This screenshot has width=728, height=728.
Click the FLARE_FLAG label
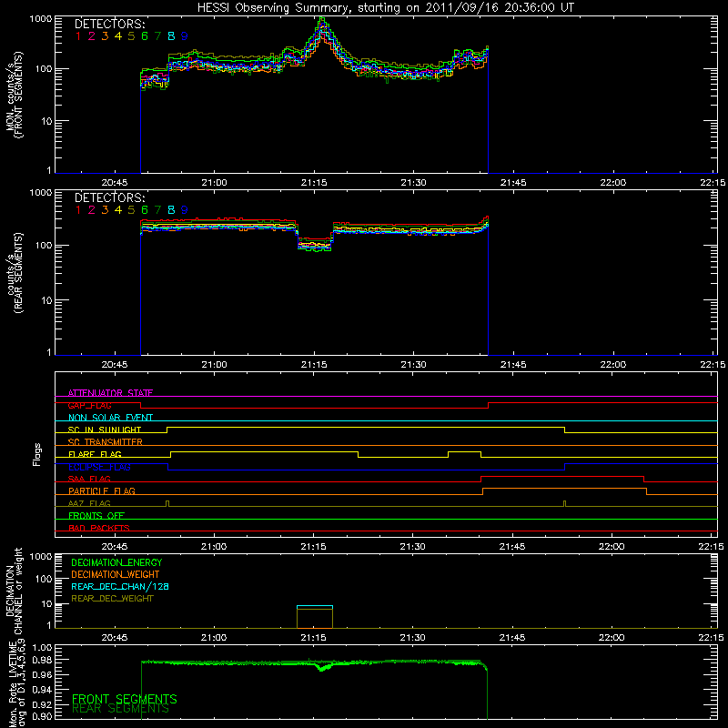pyautogui.click(x=95, y=454)
